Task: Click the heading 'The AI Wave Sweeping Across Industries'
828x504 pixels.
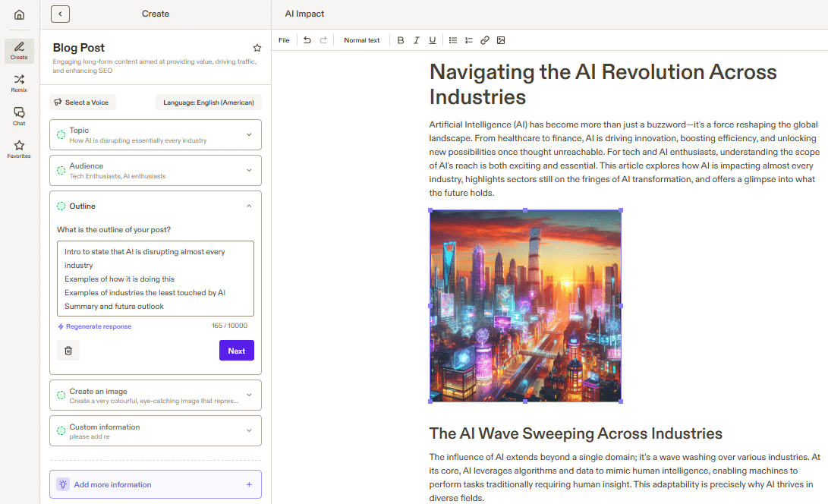Action: click(x=575, y=433)
